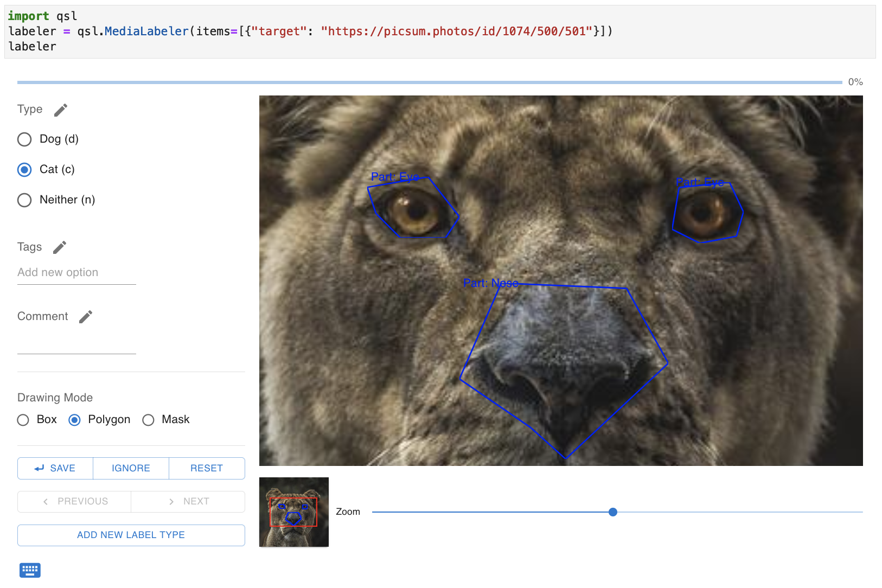Reset the labels
Screen dimensions: 882x588
coord(207,468)
